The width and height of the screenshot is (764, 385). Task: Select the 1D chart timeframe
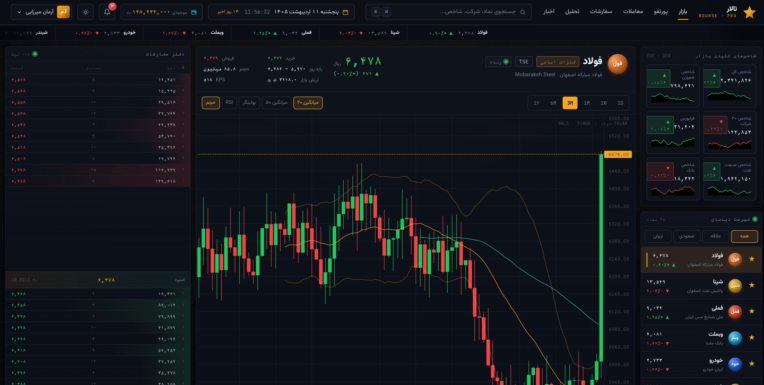point(620,103)
